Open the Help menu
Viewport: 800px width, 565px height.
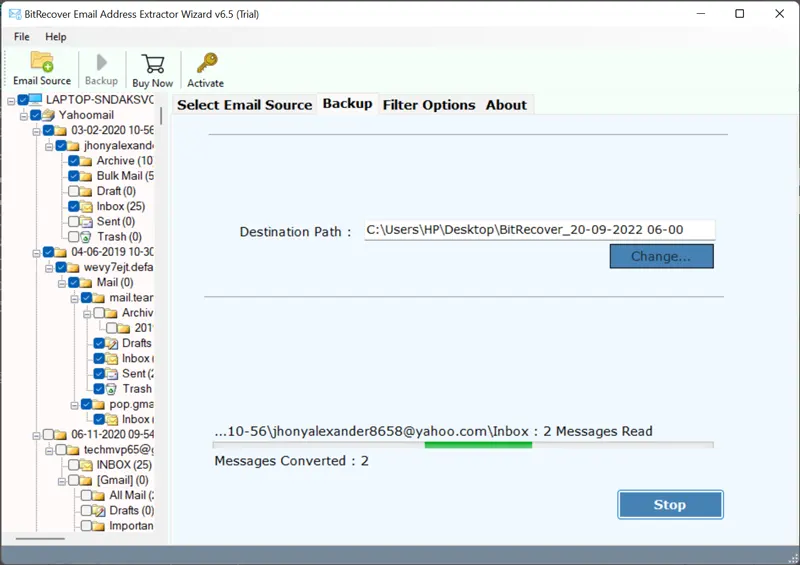[x=56, y=37]
